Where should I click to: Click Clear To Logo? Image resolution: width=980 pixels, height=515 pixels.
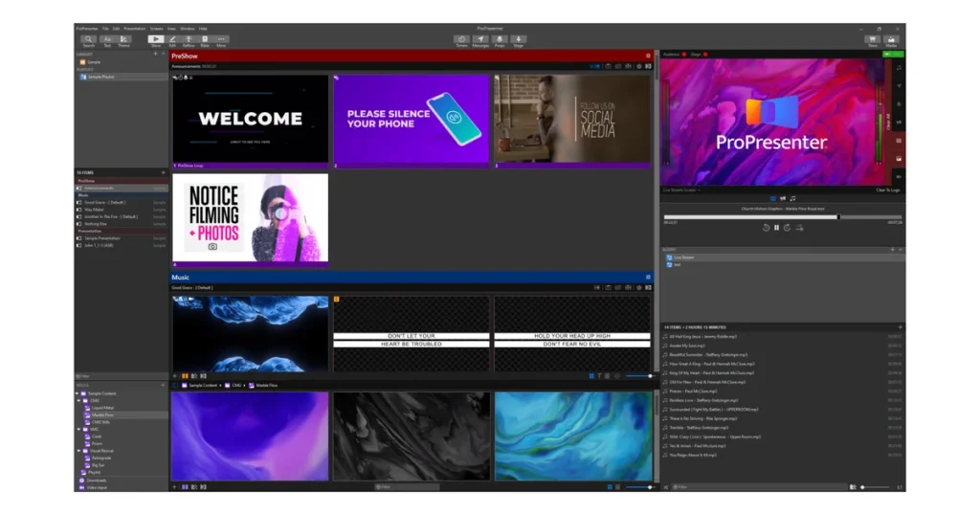(x=887, y=190)
